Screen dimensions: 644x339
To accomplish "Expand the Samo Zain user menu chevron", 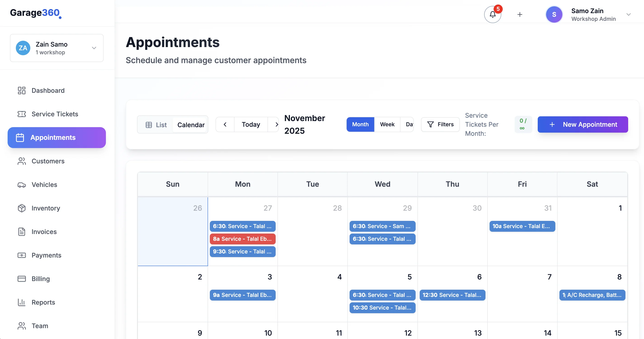I will tap(628, 14).
